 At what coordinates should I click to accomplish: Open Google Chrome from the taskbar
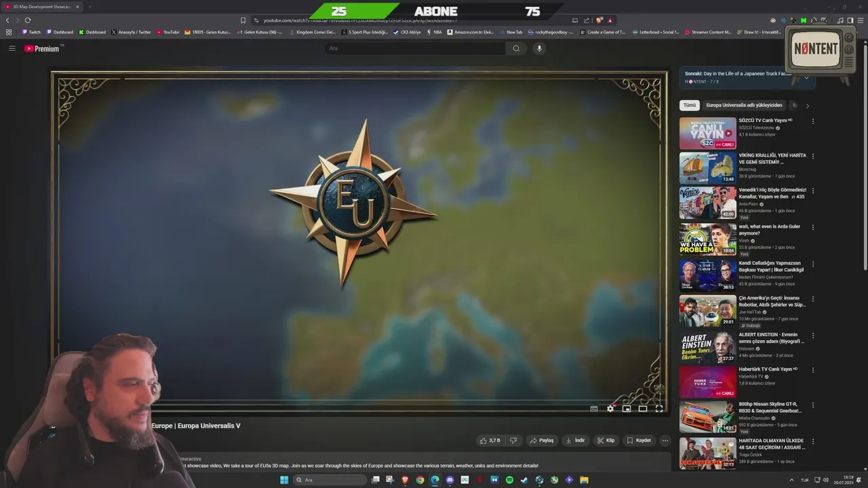(x=420, y=480)
